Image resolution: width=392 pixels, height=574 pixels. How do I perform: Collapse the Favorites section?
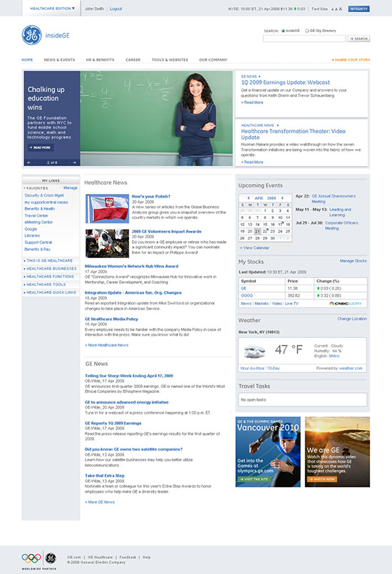[x=36, y=188]
